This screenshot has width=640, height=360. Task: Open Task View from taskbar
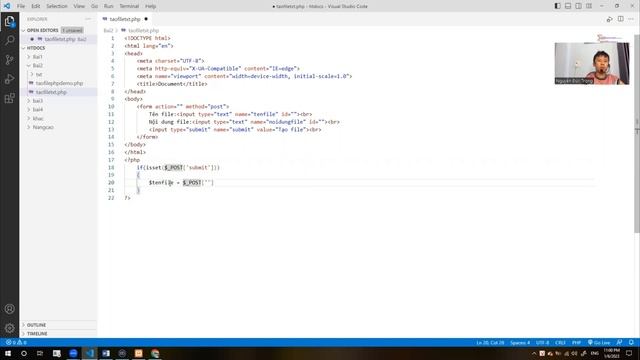[x=40, y=353]
